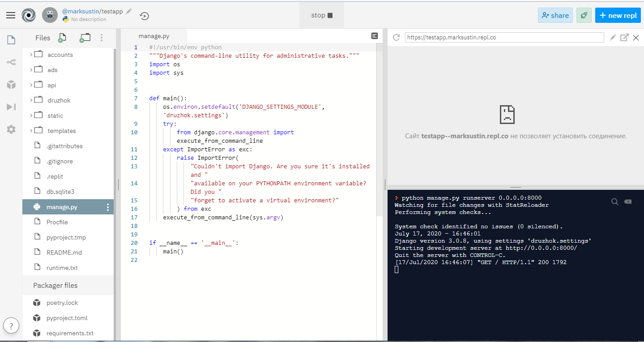Stop the running repl

click(322, 15)
